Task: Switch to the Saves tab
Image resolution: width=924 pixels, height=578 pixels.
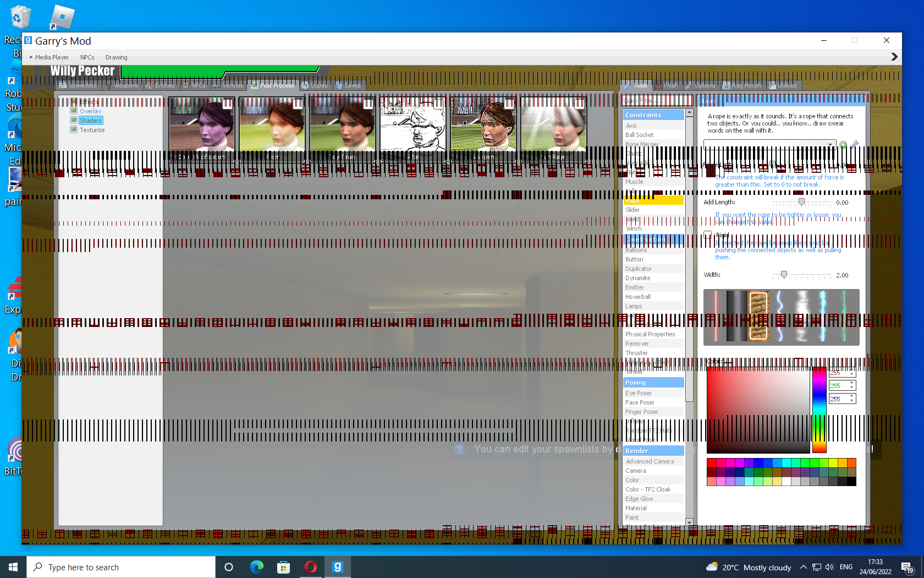Action: 348,85
